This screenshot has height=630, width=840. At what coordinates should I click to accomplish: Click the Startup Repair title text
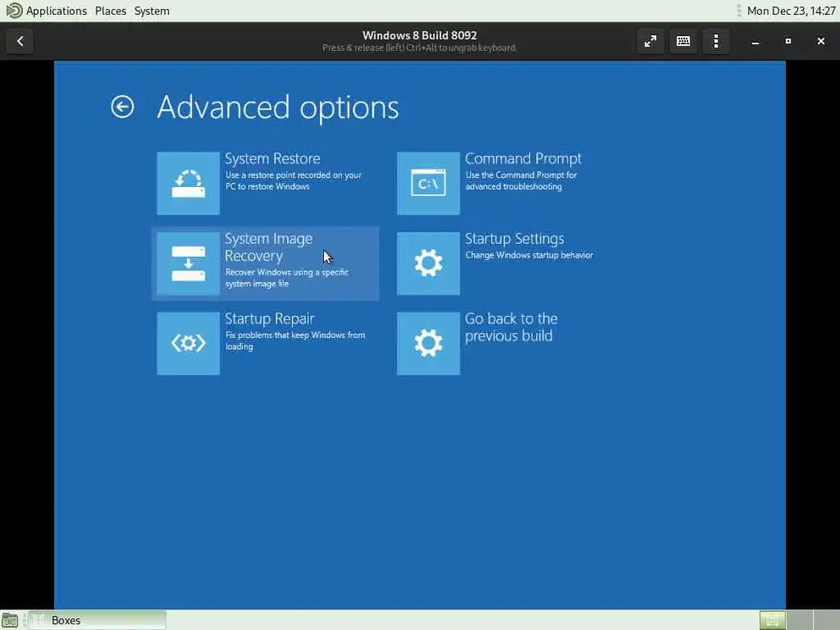coord(269,319)
